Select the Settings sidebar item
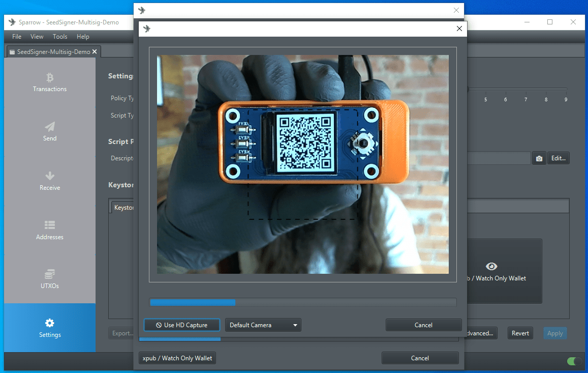Image resolution: width=588 pixels, height=373 pixels. 50,328
